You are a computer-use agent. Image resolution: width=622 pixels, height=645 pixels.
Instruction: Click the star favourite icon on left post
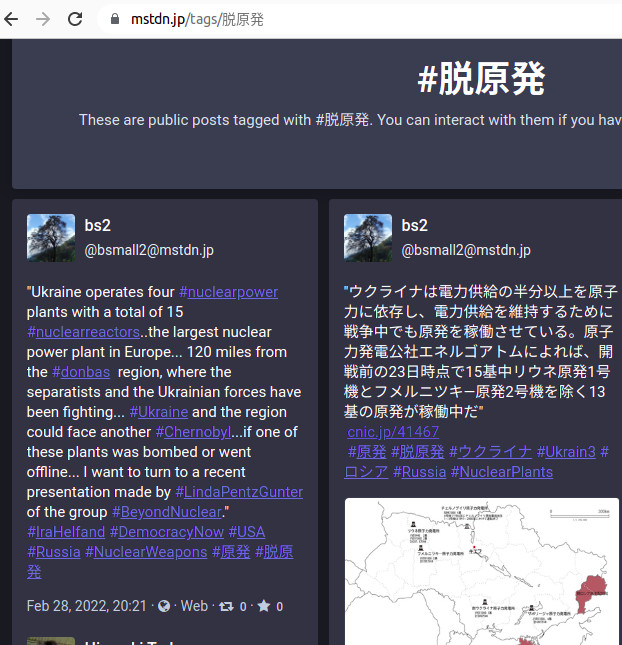264,606
